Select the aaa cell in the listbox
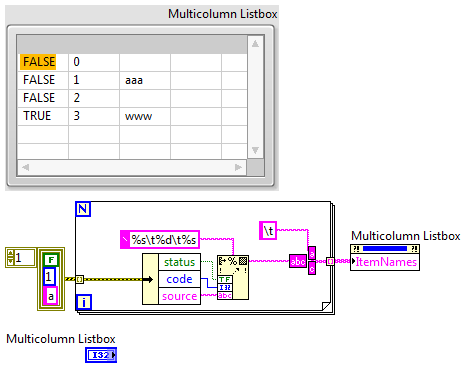 [x=145, y=80]
